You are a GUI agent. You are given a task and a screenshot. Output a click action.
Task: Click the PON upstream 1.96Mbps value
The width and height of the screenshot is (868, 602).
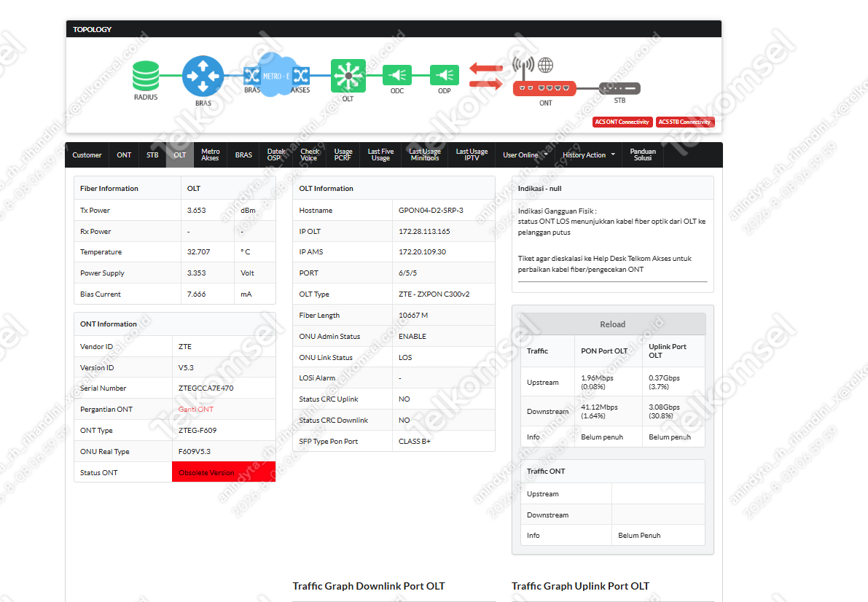(x=598, y=382)
